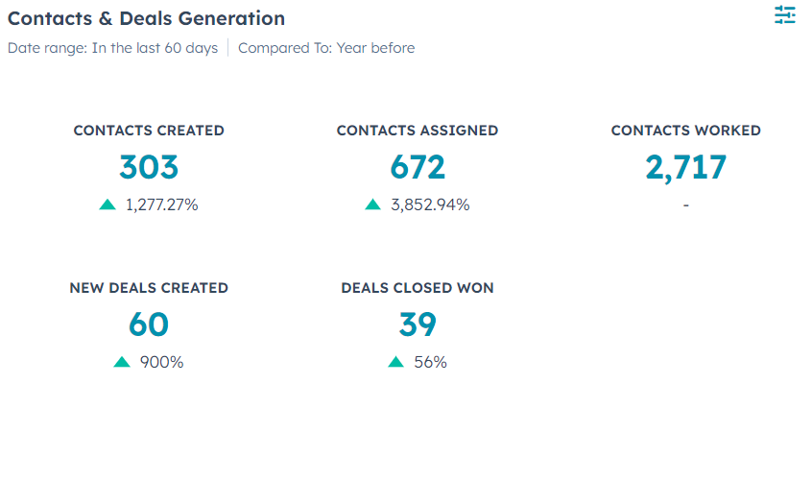Click the Compared To: Year before text
The width and height of the screenshot is (812, 504).
coord(326,48)
